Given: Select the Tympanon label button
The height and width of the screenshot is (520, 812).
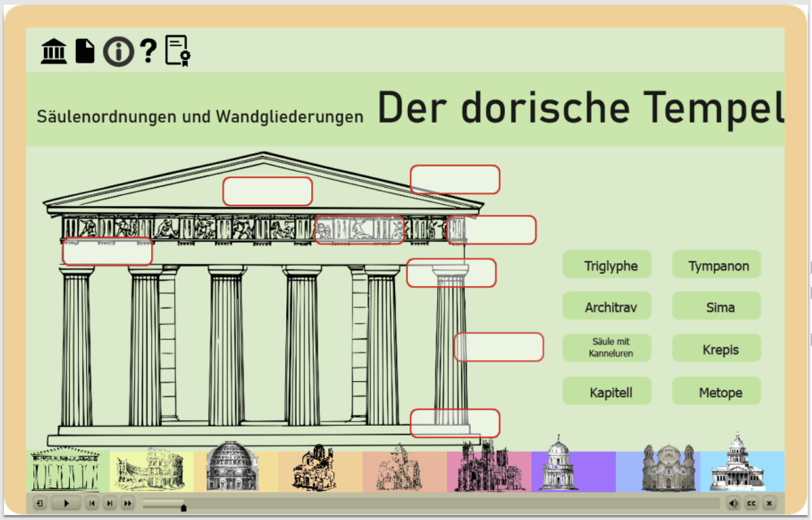Looking at the screenshot, I should coord(717,266).
